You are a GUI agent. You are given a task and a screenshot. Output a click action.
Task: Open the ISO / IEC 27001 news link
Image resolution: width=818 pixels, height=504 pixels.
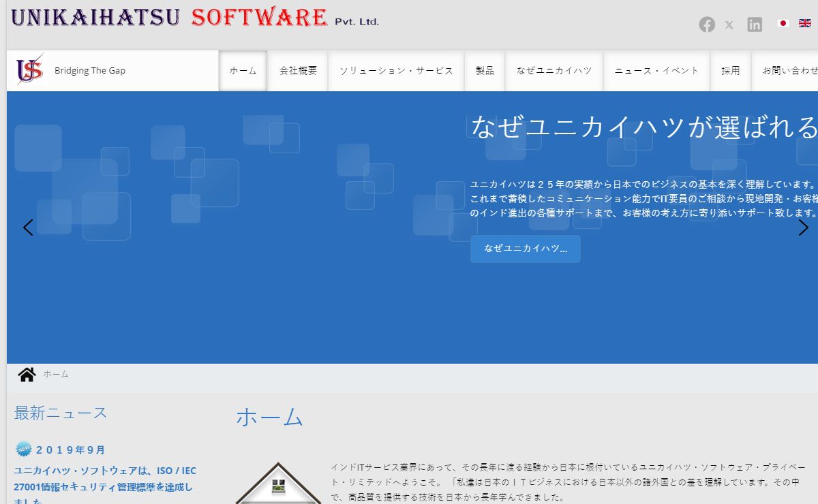(105, 486)
